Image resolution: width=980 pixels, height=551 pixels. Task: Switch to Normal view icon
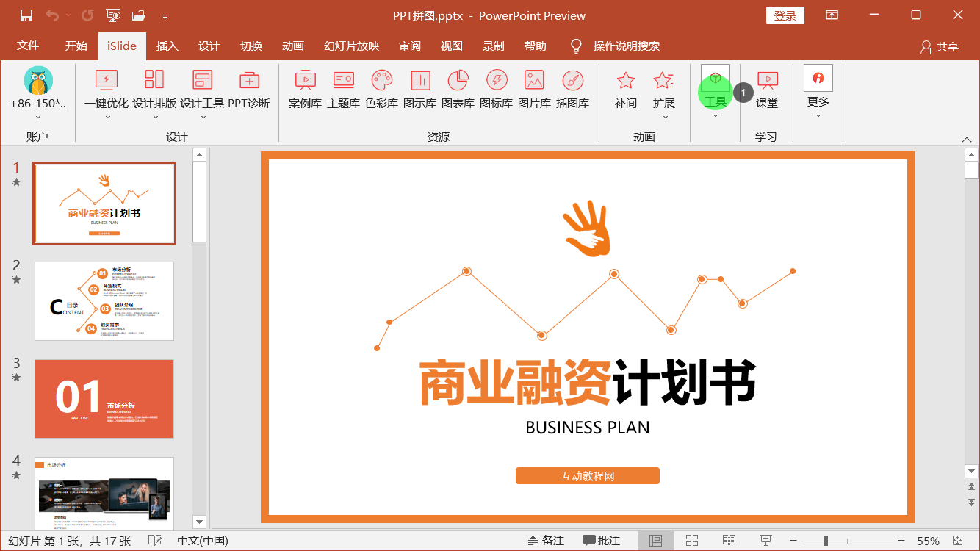[x=656, y=541]
